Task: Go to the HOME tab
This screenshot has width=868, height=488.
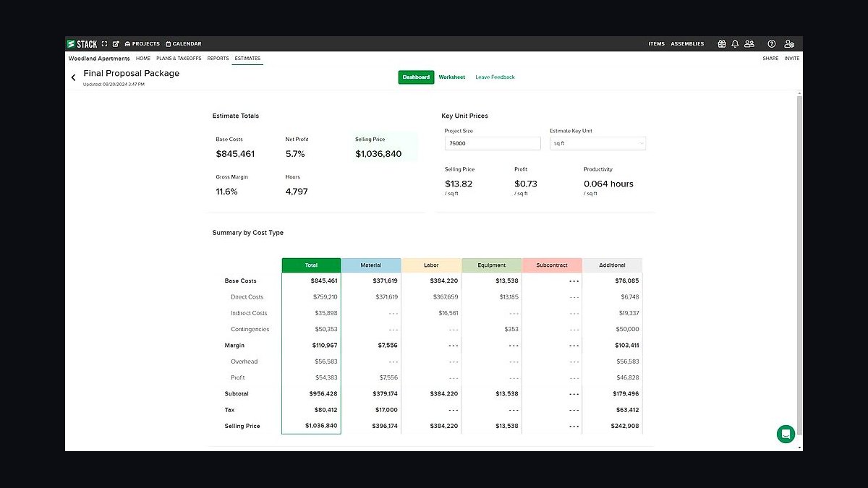Action: point(143,59)
